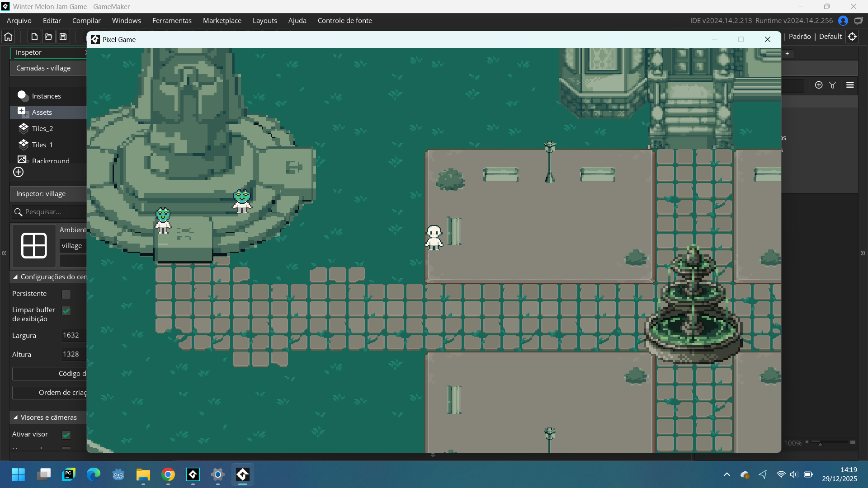Disable the Ativar visor checkbox
Viewport: 868px width, 488px height.
coord(66,435)
